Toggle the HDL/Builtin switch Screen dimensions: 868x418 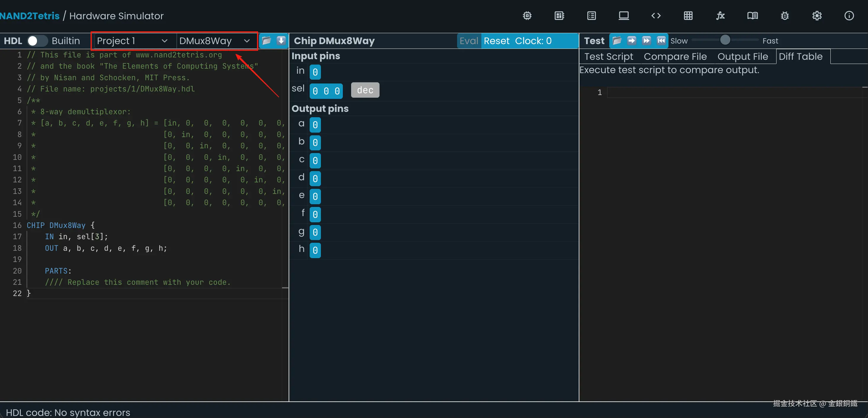click(x=37, y=41)
